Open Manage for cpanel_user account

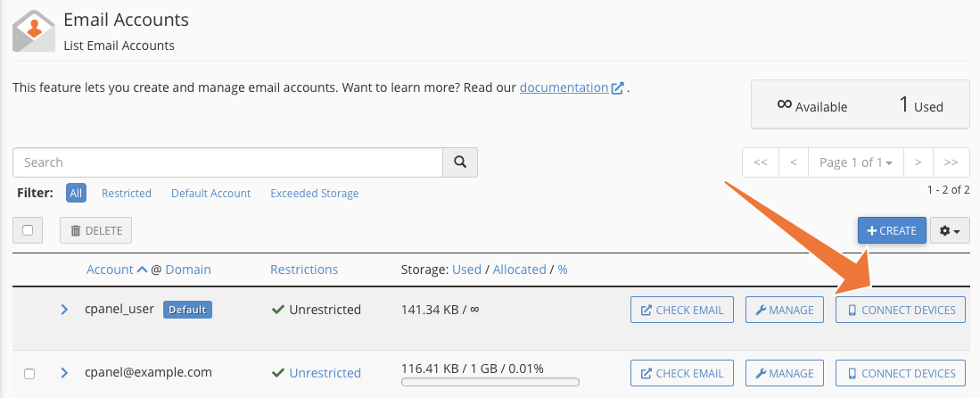point(785,310)
